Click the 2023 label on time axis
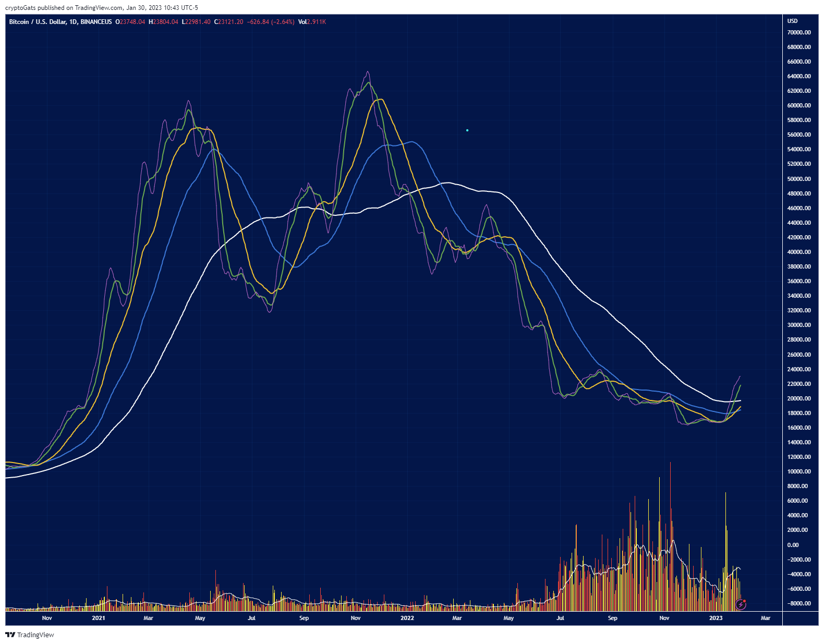Screen dimensions: 824x644 click(x=716, y=618)
